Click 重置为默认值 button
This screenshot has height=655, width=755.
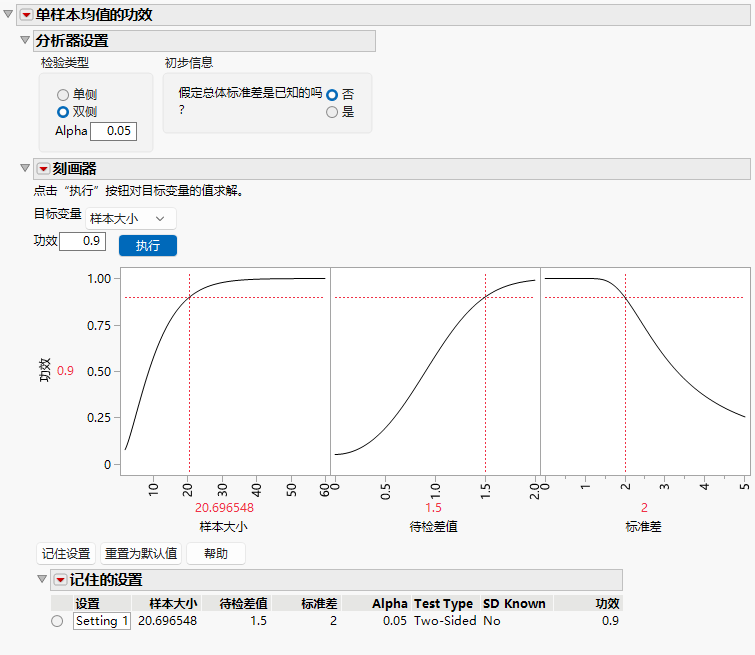[x=141, y=554]
